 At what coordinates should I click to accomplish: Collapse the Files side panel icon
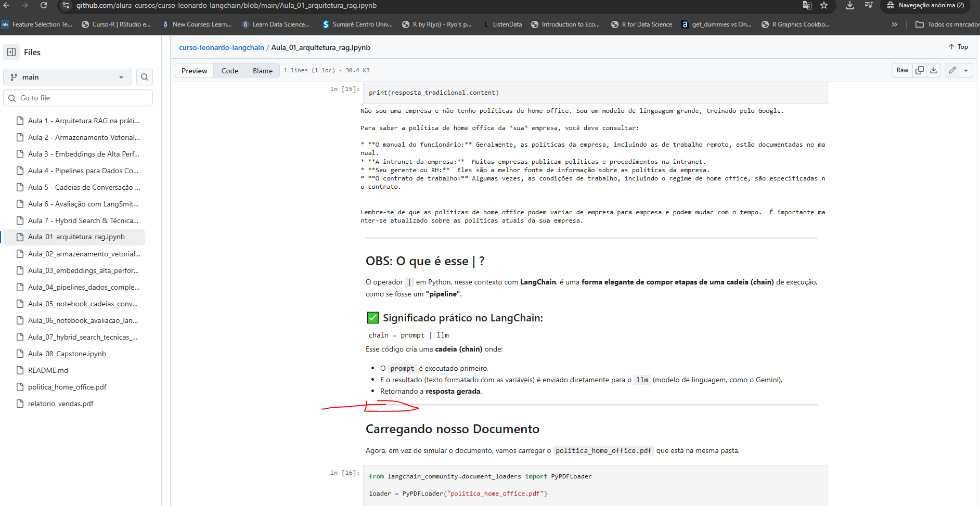pos(11,52)
